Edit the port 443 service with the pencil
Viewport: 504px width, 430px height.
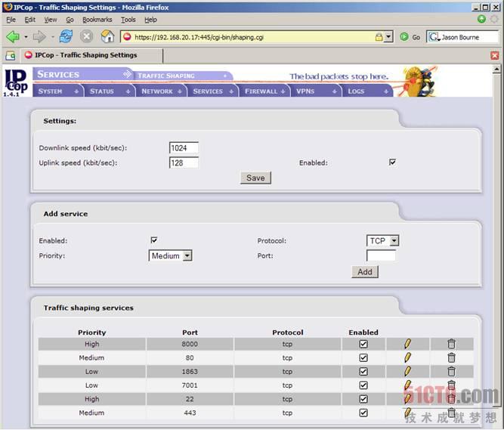coord(407,413)
